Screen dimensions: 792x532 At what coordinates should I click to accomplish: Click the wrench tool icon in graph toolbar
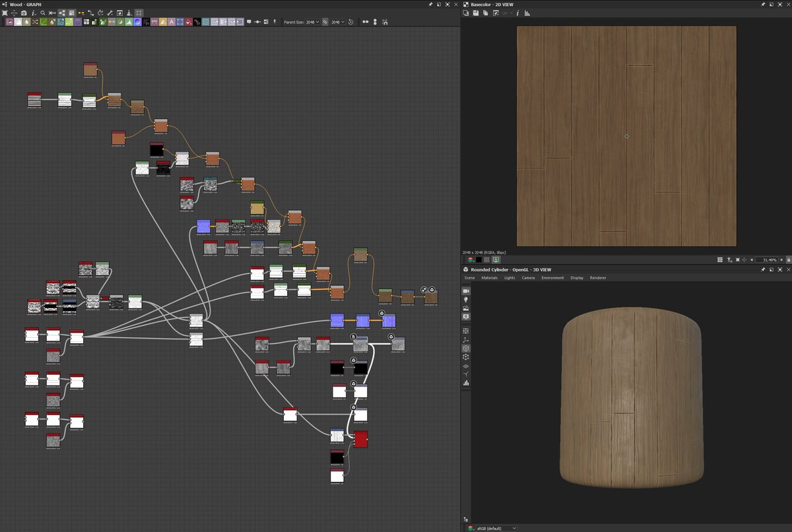(110, 13)
